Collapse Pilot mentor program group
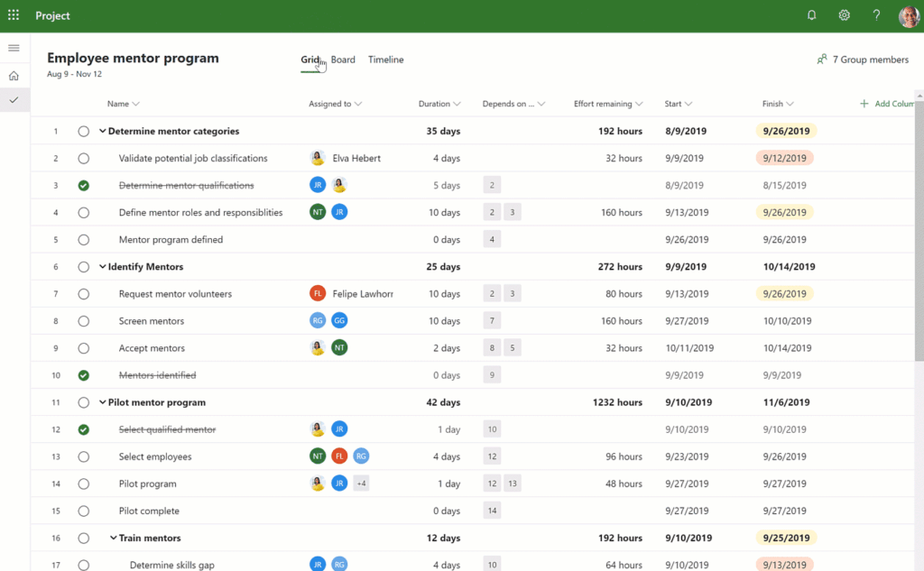 point(103,402)
